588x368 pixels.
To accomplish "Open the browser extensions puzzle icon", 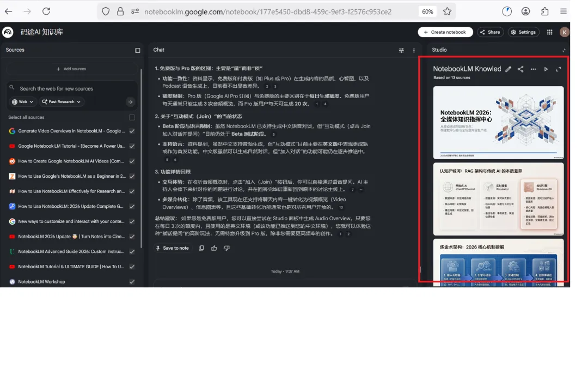I will [x=545, y=11].
